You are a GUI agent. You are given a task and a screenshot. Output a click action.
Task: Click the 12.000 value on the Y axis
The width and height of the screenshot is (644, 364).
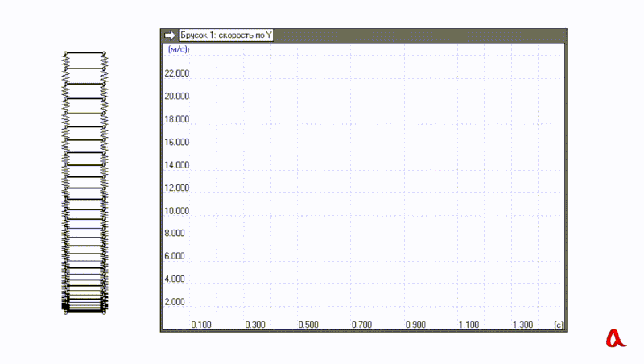177,188
